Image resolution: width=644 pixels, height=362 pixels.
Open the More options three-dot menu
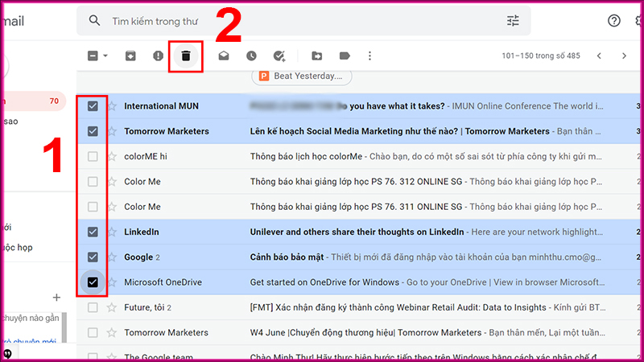click(x=369, y=56)
